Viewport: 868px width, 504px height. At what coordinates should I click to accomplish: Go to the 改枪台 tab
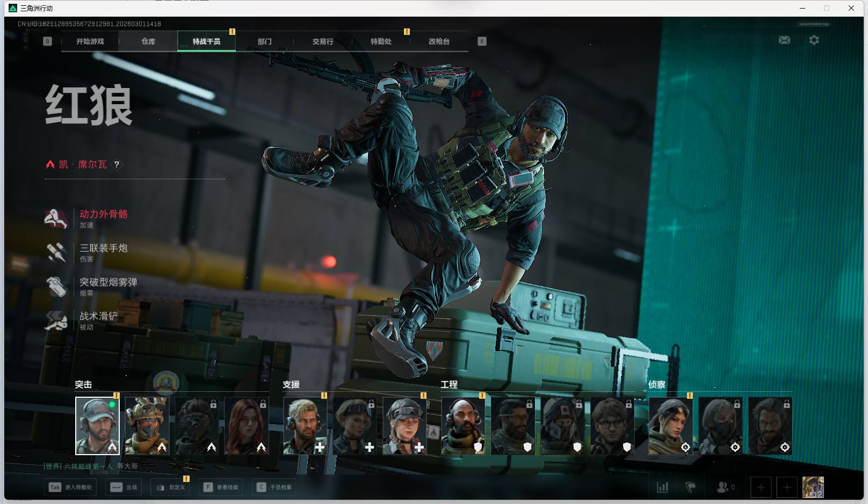pos(439,41)
